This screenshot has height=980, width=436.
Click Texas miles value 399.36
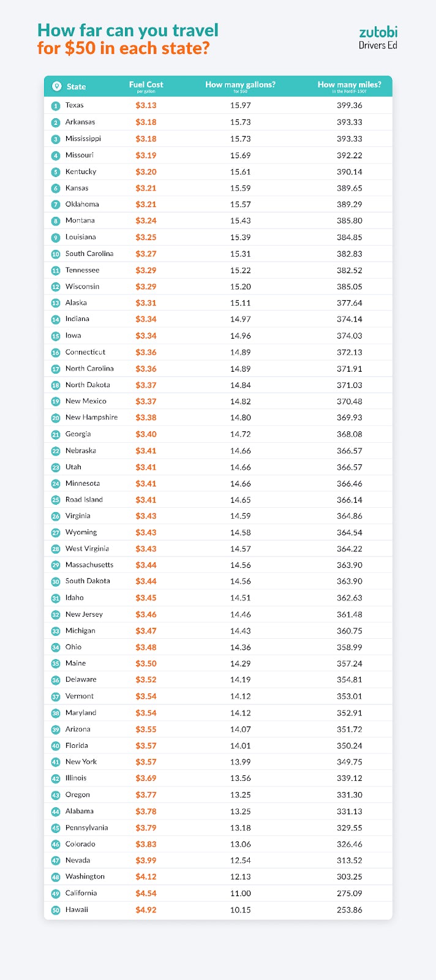click(x=349, y=105)
